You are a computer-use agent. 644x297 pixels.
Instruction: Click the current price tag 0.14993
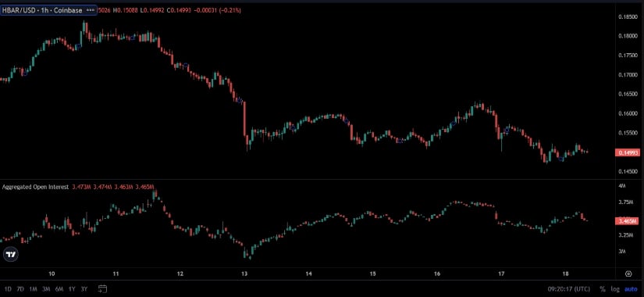point(627,152)
